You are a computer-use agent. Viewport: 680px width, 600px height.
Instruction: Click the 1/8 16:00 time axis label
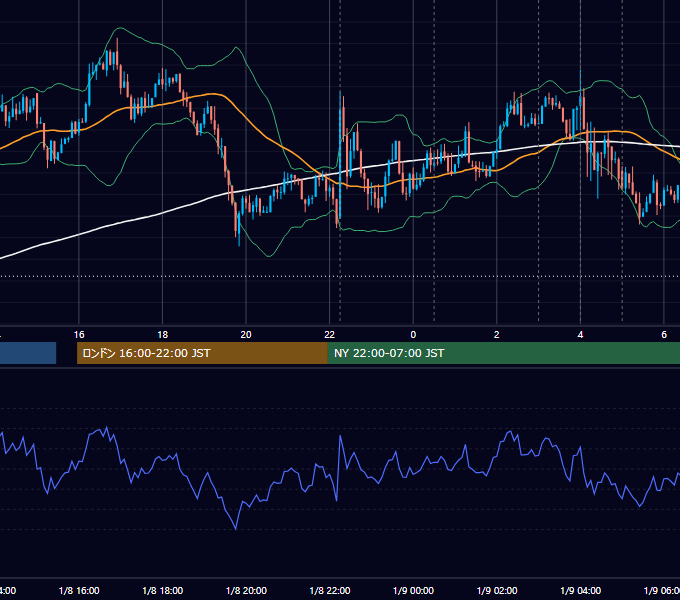tap(79, 590)
